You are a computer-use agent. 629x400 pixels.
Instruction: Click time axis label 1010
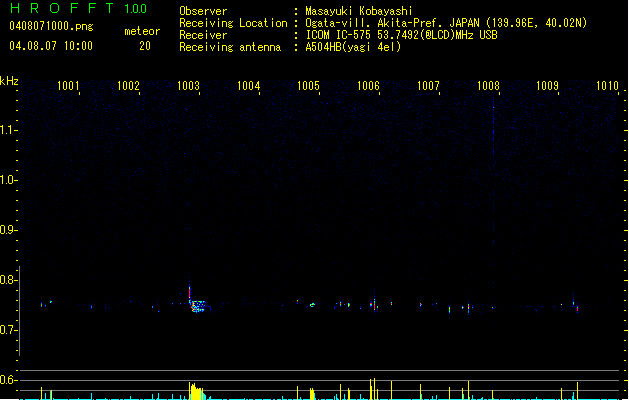point(607,85)
